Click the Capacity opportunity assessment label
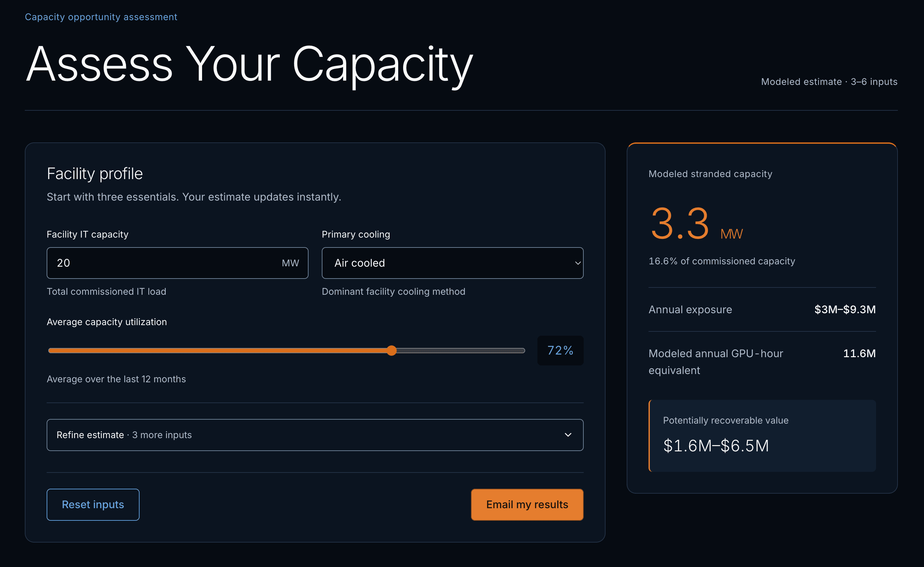Viewport: 924px width, 567px height. pos(101,17)
